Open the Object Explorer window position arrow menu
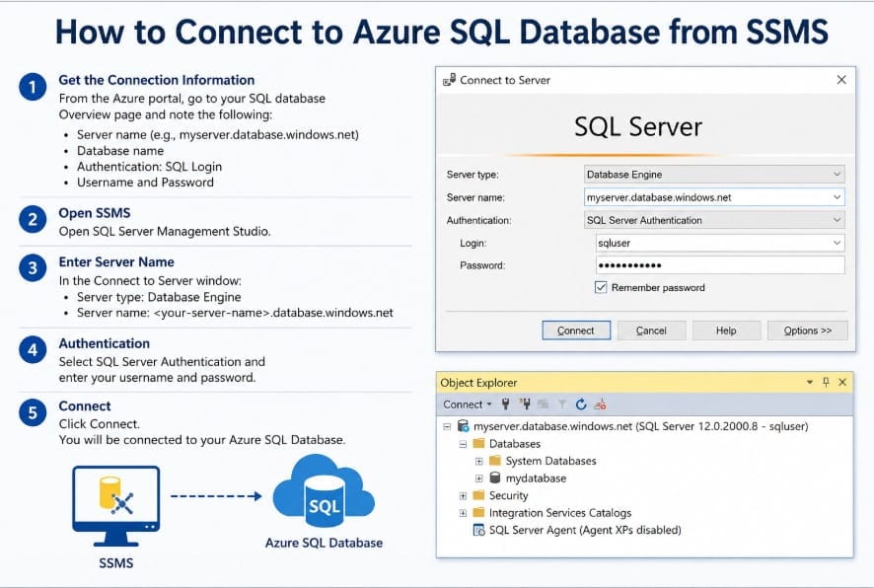The width and height of the screenshot is (874, 588). [x=809, y=382]
